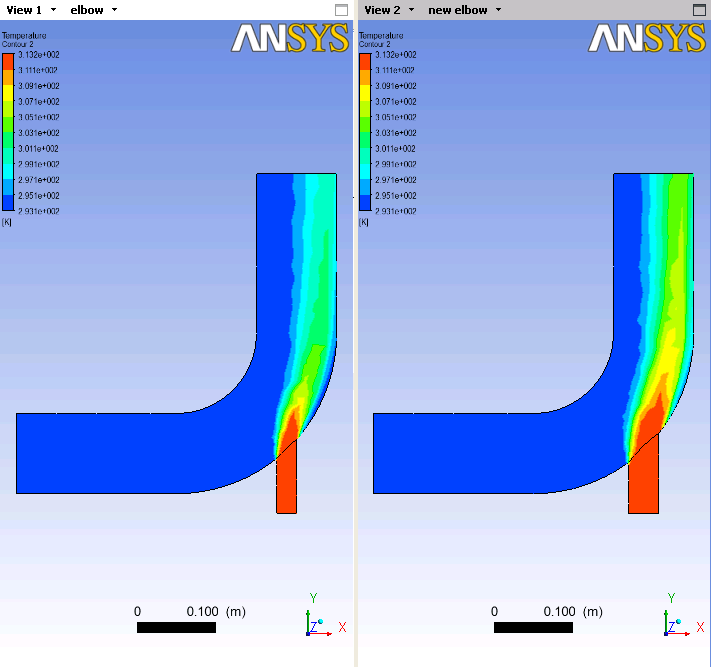Maximize the View 1 viewport

click(x=341, y=10)
